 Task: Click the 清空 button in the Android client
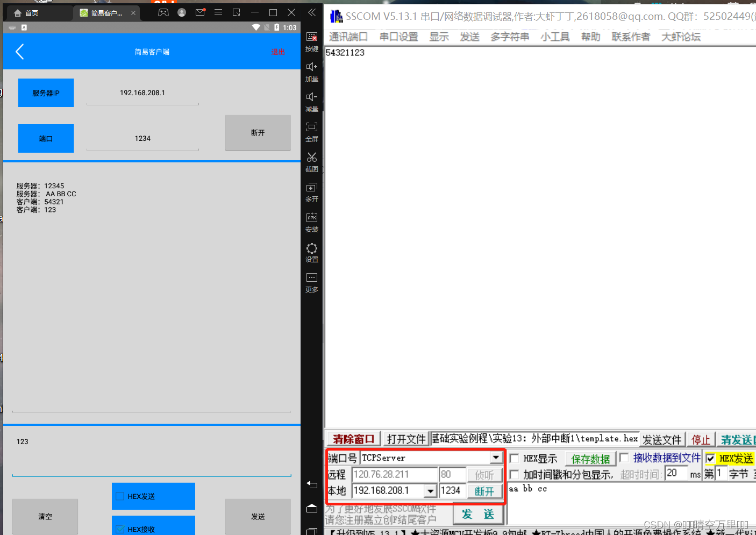pyautogui.click(x=45, y=516)
